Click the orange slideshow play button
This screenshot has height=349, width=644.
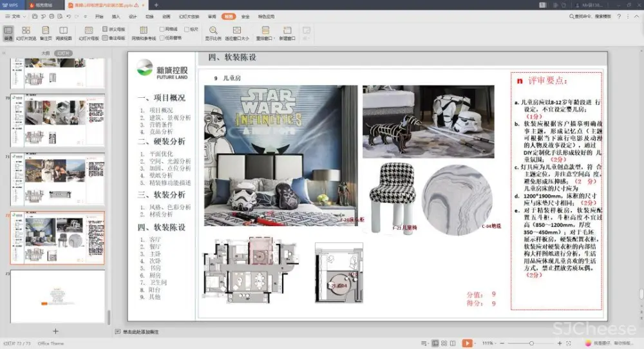pos(468,343)
